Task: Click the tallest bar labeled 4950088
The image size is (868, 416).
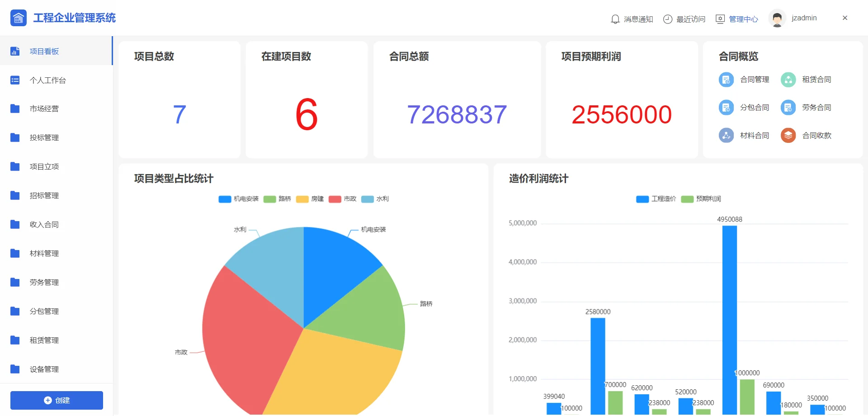Action: [x=729, y=320]
